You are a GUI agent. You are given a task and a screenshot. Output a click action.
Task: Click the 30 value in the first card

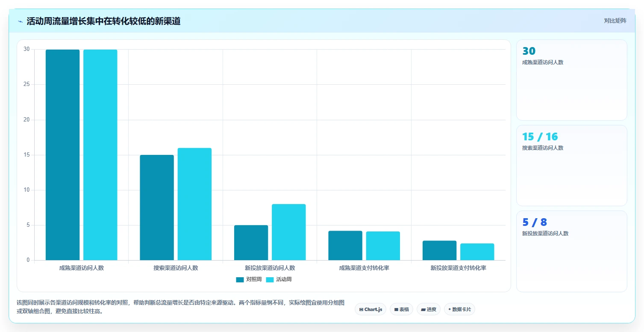(529, 51)
